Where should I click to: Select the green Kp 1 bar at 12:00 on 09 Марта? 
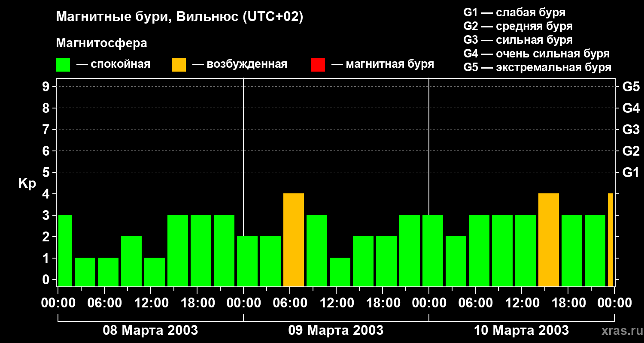(x=340, y=272)
